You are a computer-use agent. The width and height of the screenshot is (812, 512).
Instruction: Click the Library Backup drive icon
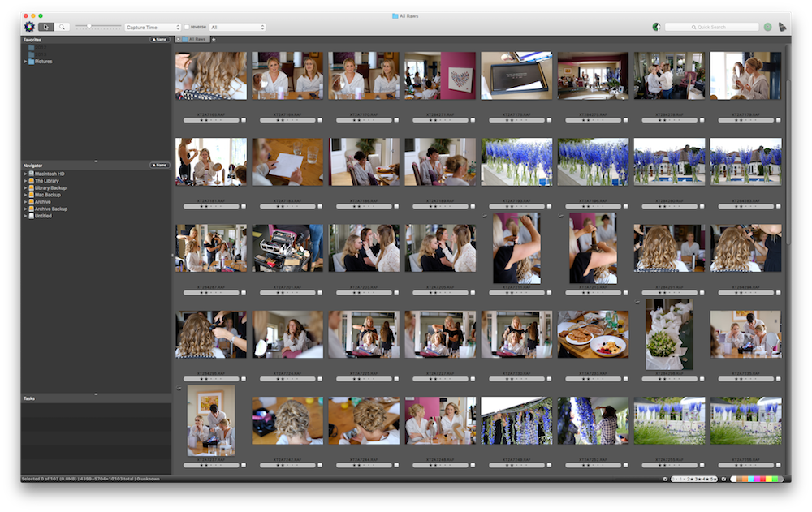point(31,188)
